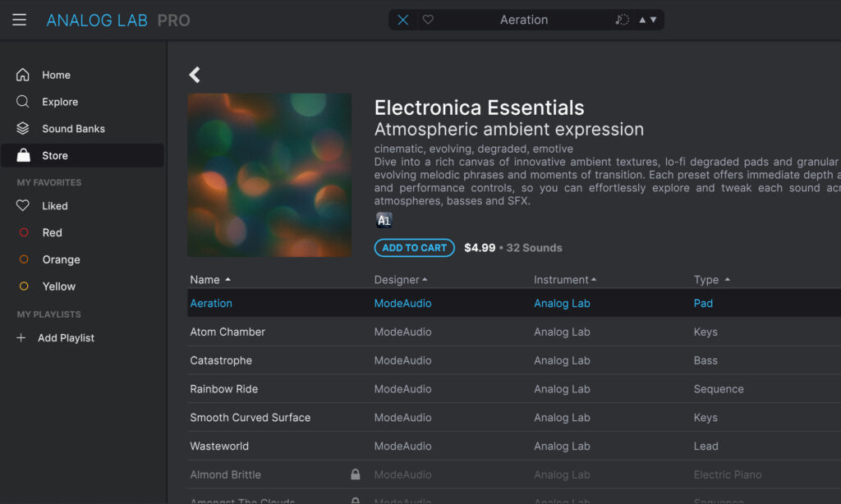Image resolution: width=841 pixels, height=504 pixels.
Task: Click Bass type in Catastrophe row
Action: (x=705, y=360)
